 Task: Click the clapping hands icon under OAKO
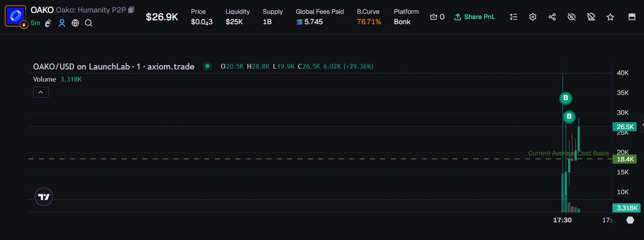click(48, 23)
